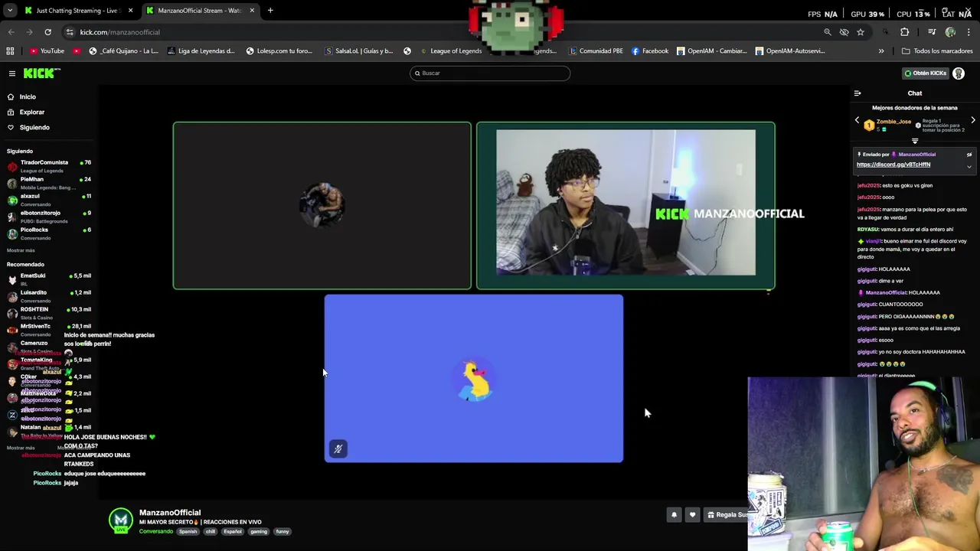Select the gaming stream tag
The height and width of the screenshot is (551, 980).
[x=259, y=531]
